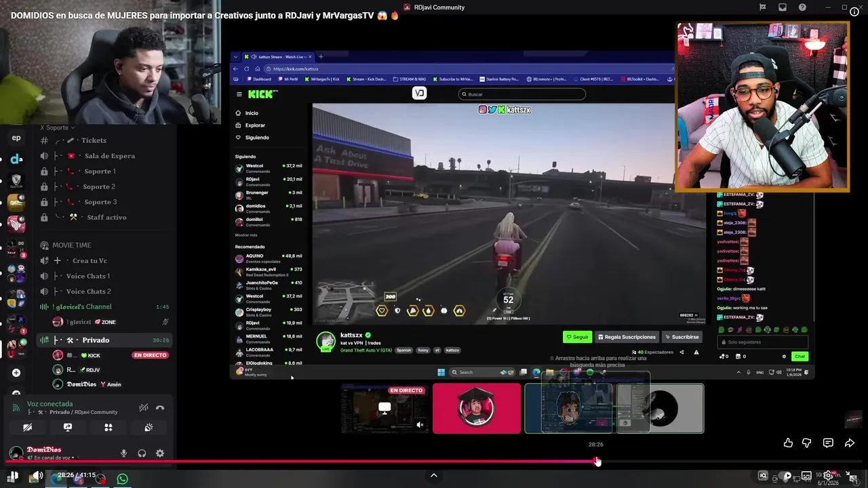Open Discord activities icon in voice panel
The height and width of the screenshot is (488, 868).
click(x=108, y=427)
